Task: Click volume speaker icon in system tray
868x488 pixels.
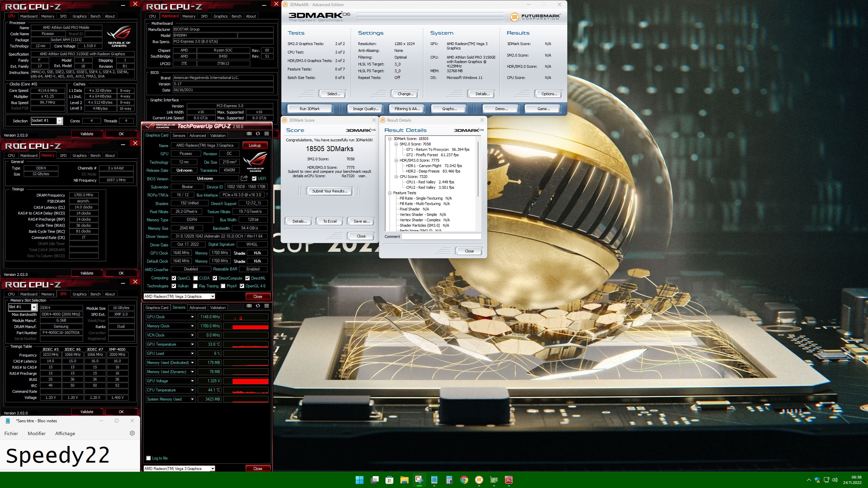Action: point(835,480)
